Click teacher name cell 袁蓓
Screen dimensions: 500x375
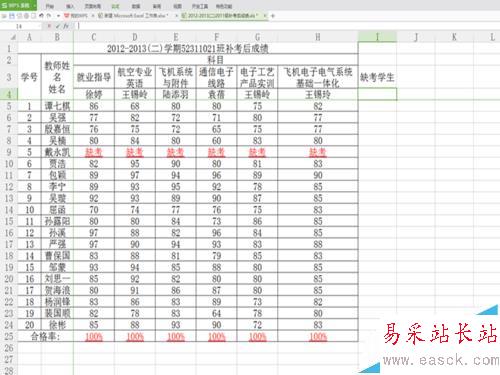pyautogui.click(x=216, y=95)
